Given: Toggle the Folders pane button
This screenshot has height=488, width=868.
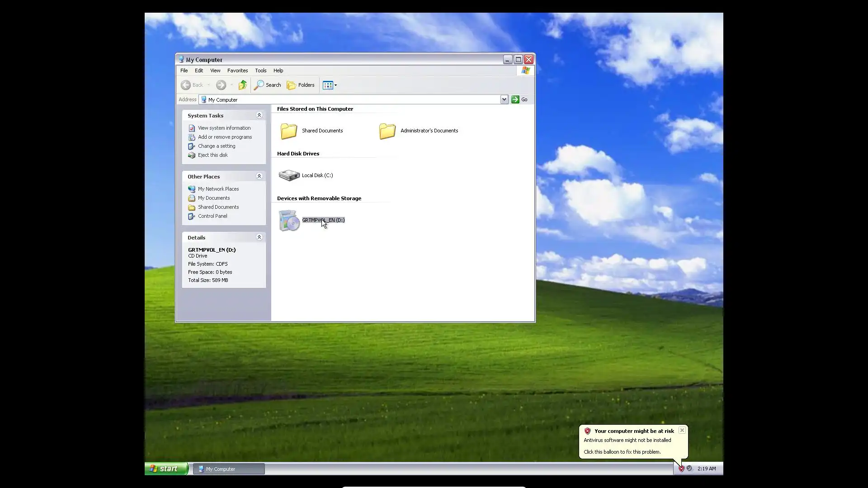Looking at the screenshot, I should (301, 85).
